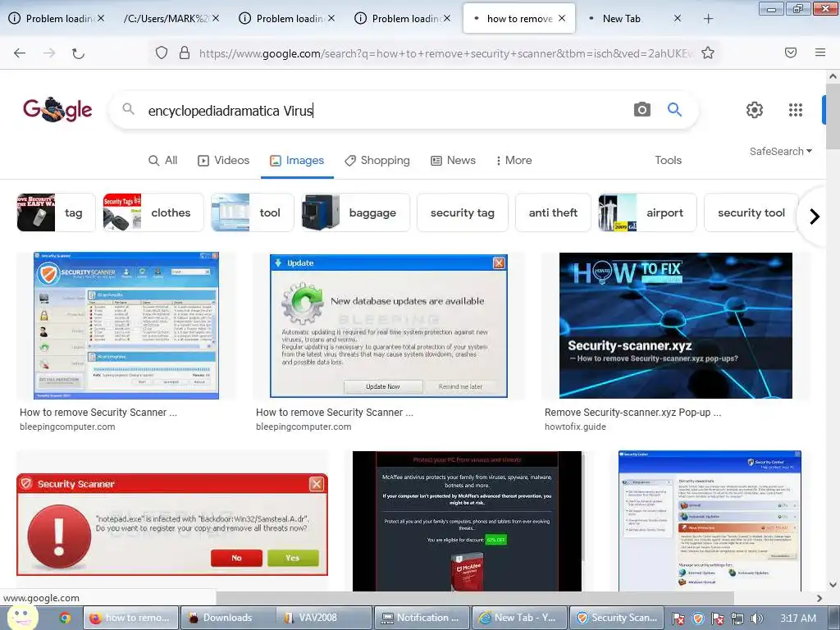
Task: Switch to the All results tab
Action: (163, 160)
